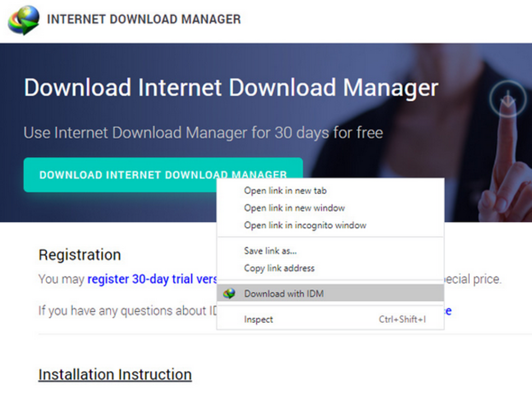Click the Installation Instruction heading link
This screenshot has height=393, width=532.
point(115,375)
